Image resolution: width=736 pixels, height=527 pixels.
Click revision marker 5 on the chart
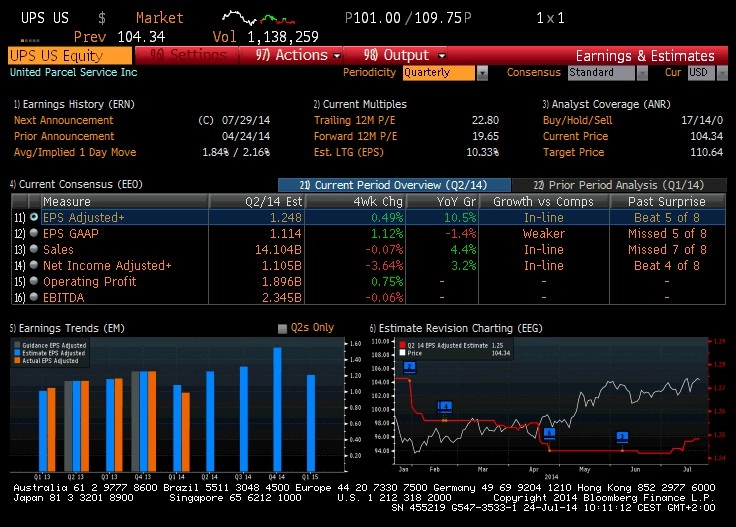point(549,433)
